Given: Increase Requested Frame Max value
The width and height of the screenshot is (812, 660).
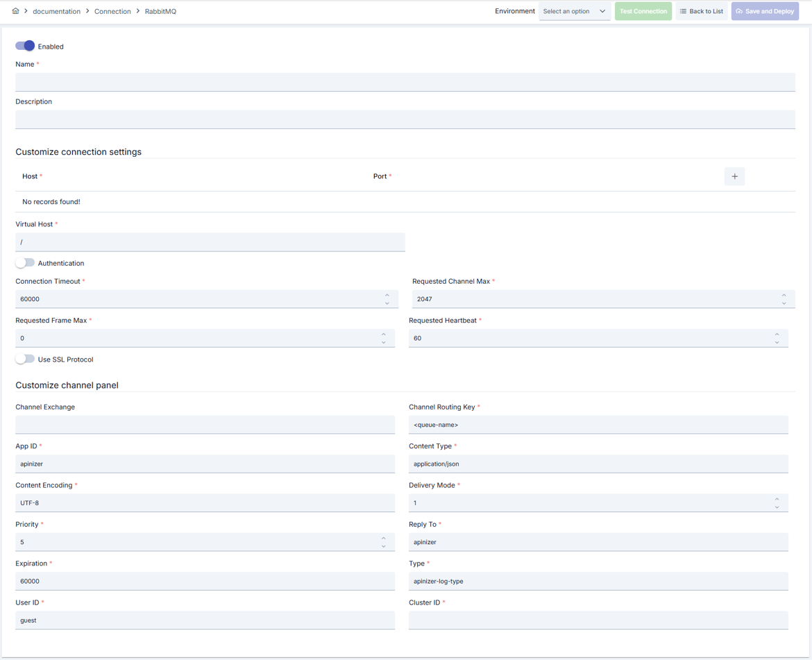Looking at the screenshot, I should click(384, 335).
